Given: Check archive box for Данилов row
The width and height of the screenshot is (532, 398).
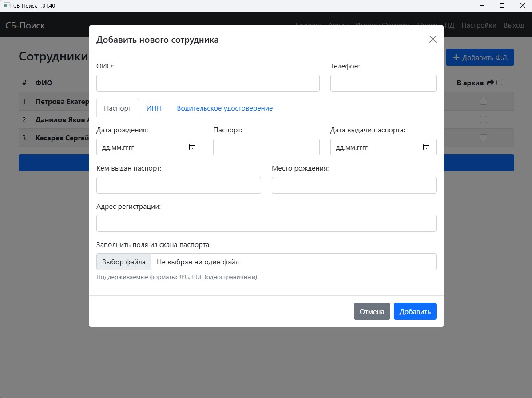Looking at the screenshot, I should (x=484, y=119).
